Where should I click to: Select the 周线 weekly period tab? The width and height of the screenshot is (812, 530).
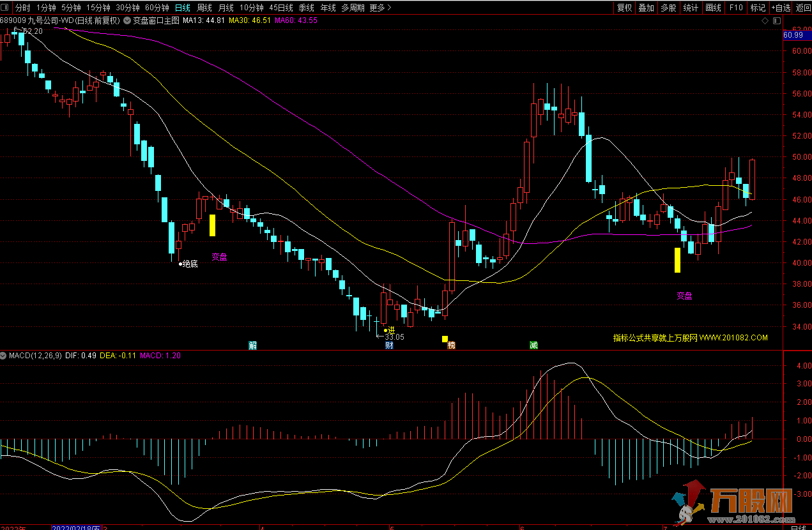pyautogui.click(x=204, y=8)
